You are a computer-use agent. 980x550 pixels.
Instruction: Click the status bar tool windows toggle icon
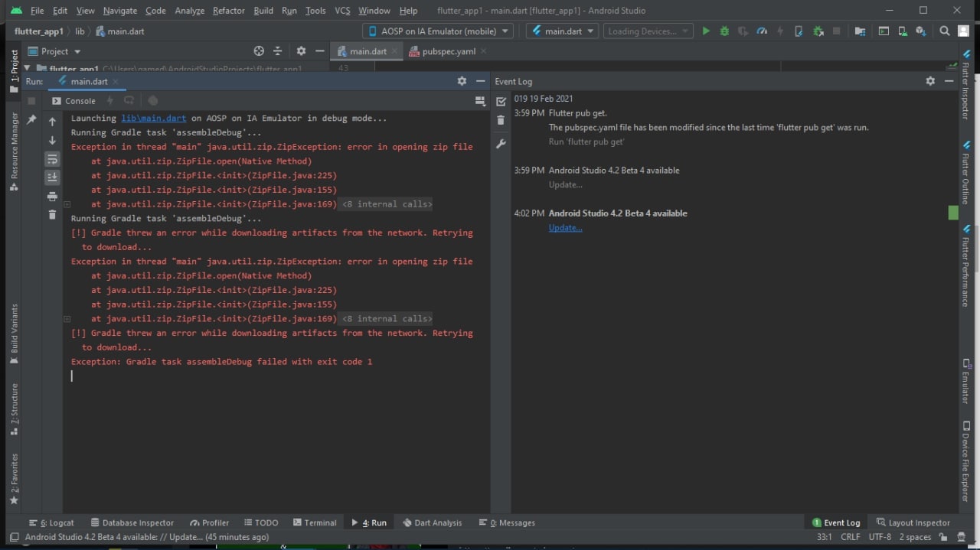[13, 537]
